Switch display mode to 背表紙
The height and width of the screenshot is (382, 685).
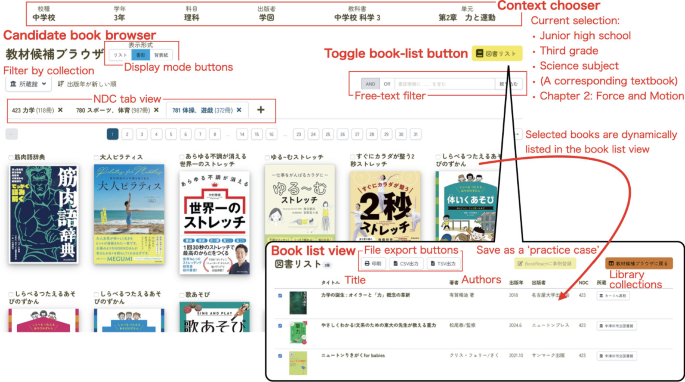coord(161,55)
